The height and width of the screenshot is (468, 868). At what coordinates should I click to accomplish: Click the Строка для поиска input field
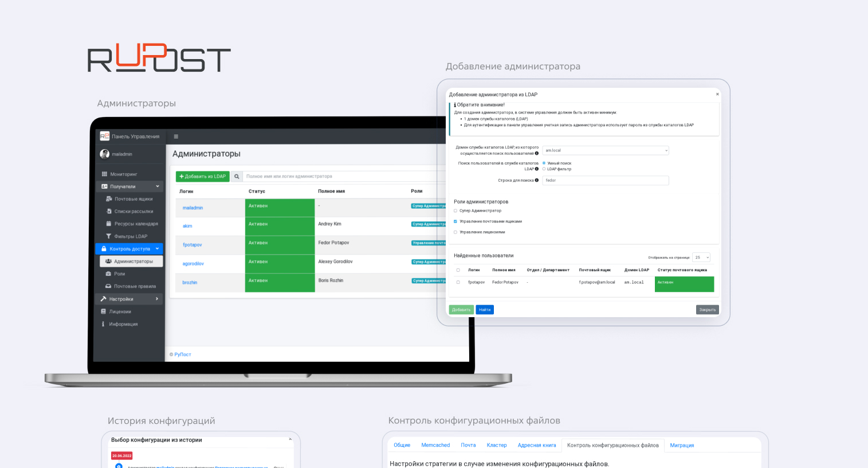tap(606, 180)
